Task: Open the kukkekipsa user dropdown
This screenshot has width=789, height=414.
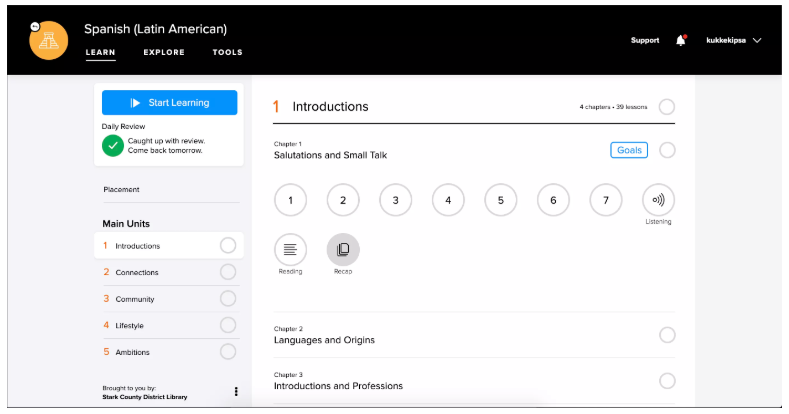Action: [733, 40]
